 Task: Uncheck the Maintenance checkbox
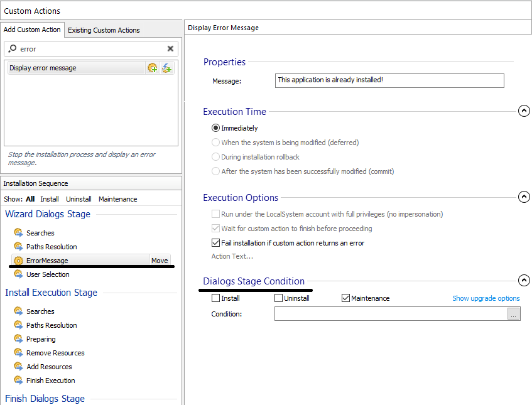(345, 298)
